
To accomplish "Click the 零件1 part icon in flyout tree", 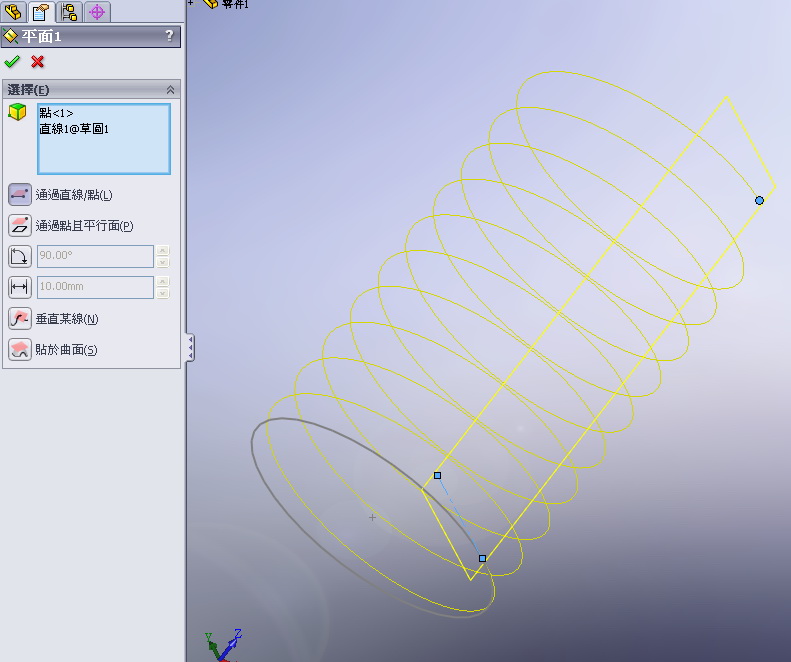I will click(x=210, y=4).
